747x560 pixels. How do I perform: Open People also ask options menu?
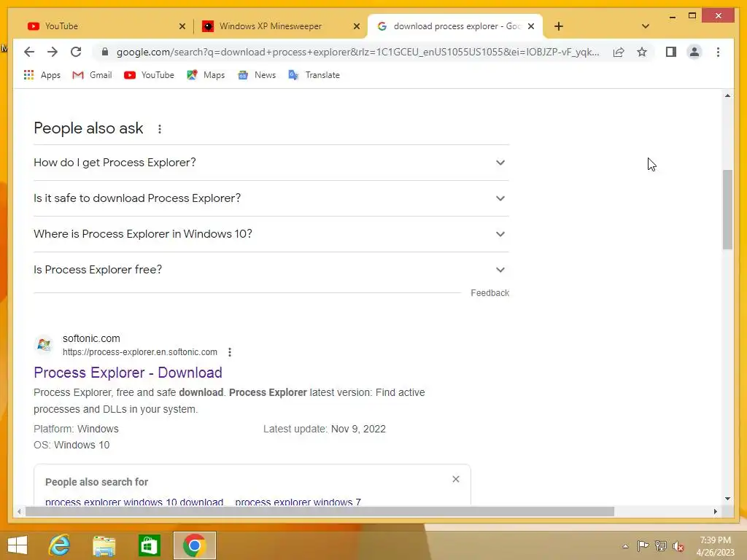pyautogui.click(x=160, y=129)
